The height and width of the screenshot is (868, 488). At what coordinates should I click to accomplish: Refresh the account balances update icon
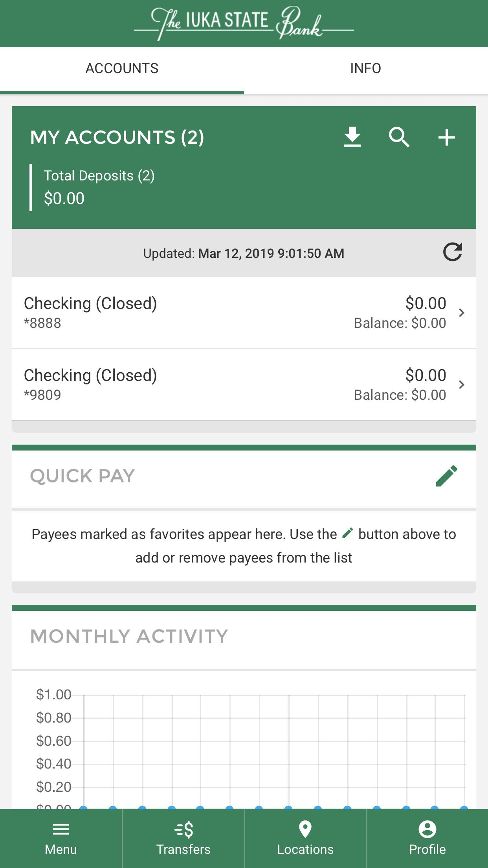point(453,252)
